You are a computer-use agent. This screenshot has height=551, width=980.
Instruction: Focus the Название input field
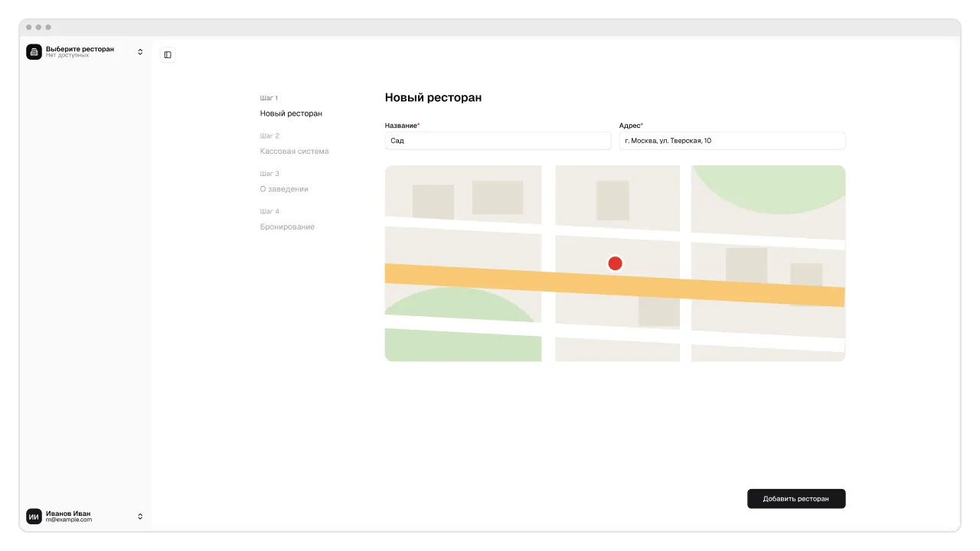(498, 141)
